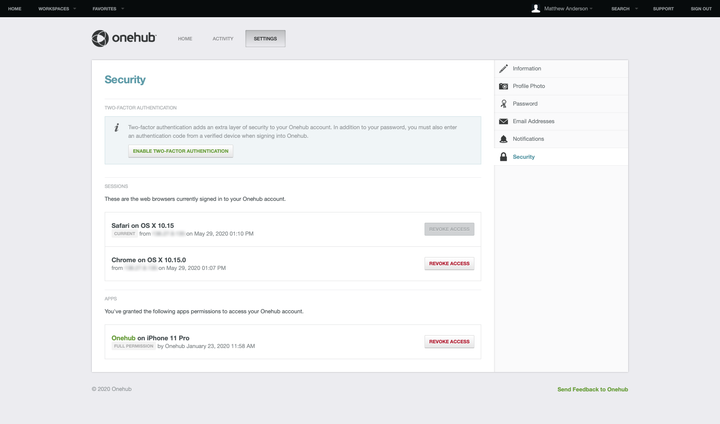The width and height of the screenshot is (720, 424).
Task: Open the Search dropdown in top bar
Action: click(624, 9)
